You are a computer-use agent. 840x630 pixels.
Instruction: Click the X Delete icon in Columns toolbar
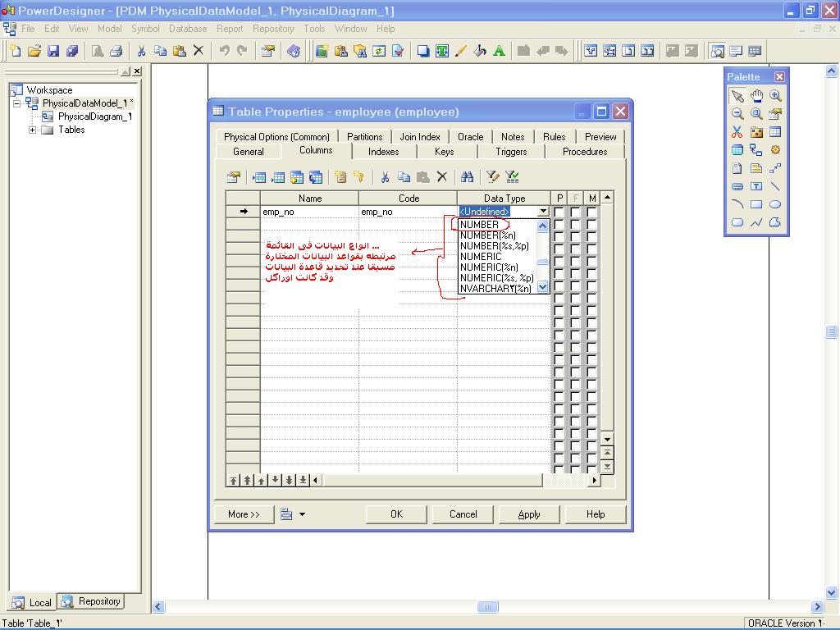tap(442, 176)
